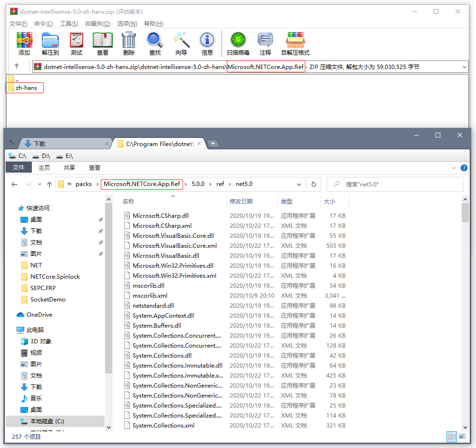The height and width of the screenshot is (448, 476).
Task: Jump to the D:\ drive shortcut
Action: tap(41, 156)
